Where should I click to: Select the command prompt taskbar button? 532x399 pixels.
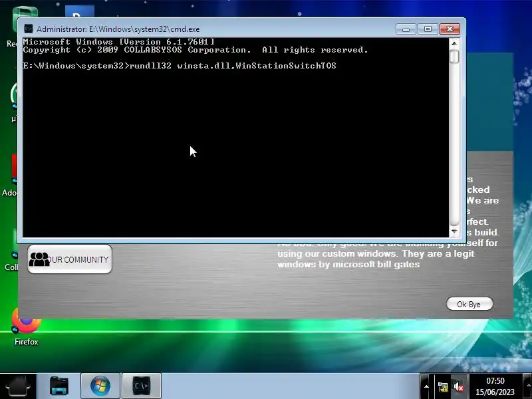click(142, 386)
